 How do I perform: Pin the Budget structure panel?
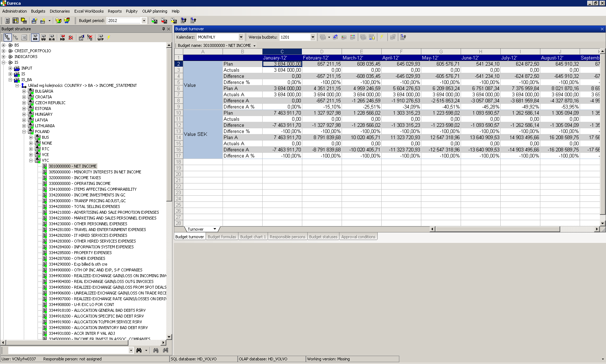163,29
